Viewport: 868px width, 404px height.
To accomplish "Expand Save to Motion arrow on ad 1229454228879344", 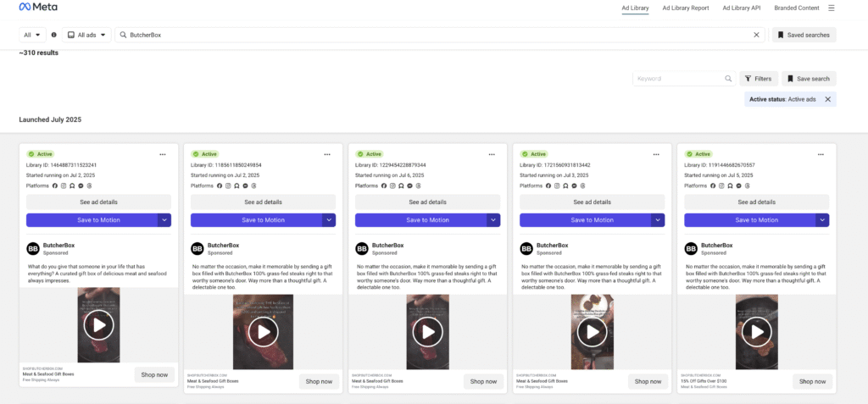I will pyautogui.click(x=493, y=220).
